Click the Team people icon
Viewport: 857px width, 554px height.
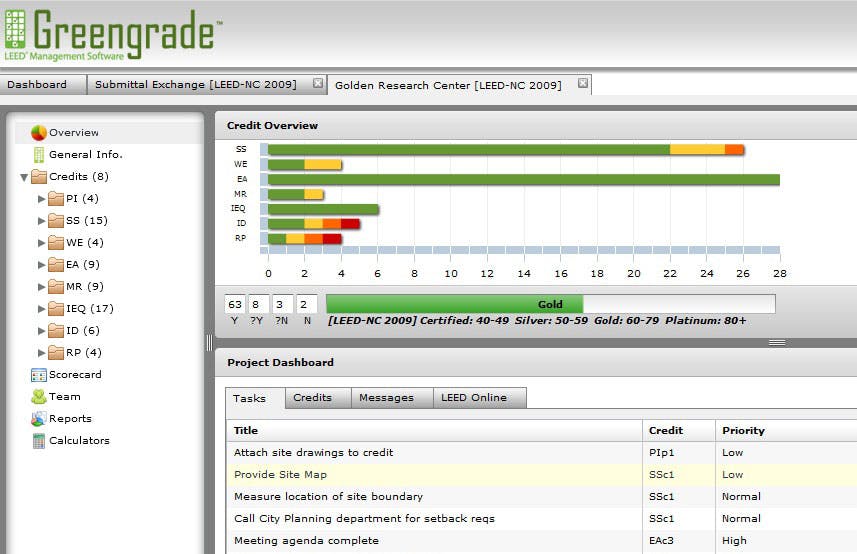pos(39,397)
